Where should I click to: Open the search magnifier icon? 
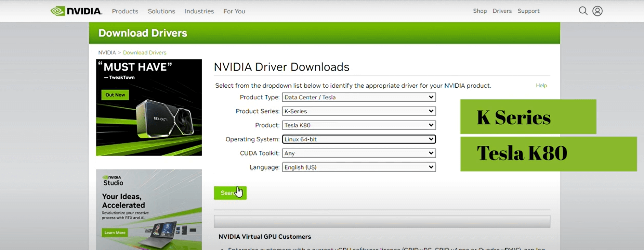tap(583, 11)
